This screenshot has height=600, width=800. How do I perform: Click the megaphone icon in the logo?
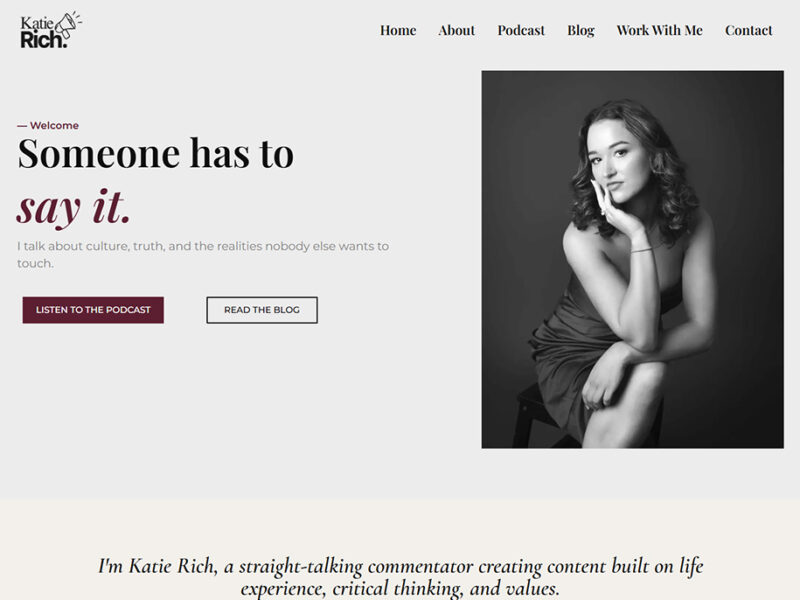pyautogui.click(x=68, y=23)
